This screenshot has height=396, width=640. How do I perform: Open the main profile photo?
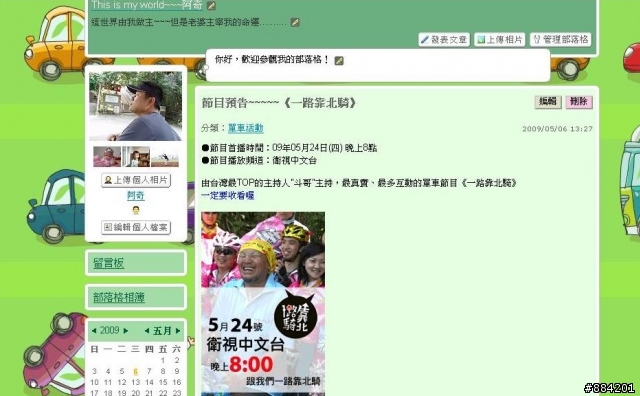[136, 106]
